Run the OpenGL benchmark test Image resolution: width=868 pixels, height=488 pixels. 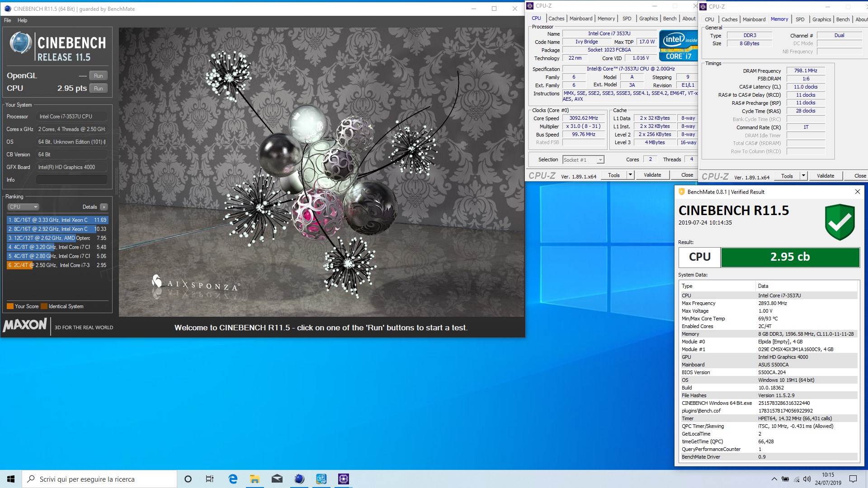tap(98, 76)
